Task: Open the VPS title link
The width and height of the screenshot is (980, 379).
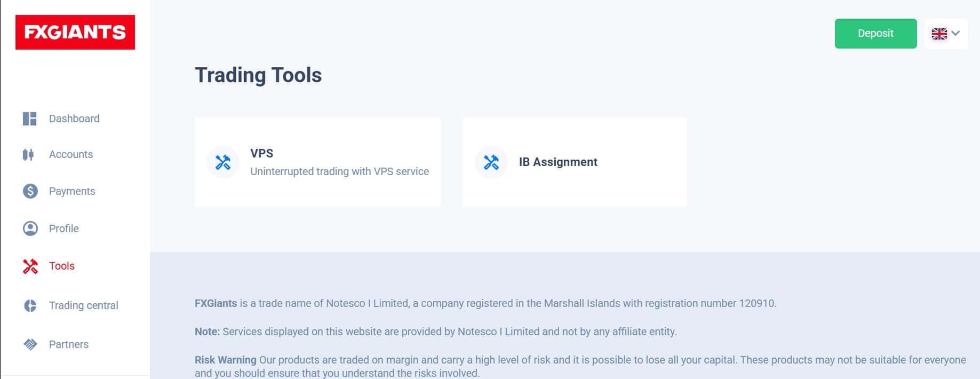Action: (x=262, y=153)
